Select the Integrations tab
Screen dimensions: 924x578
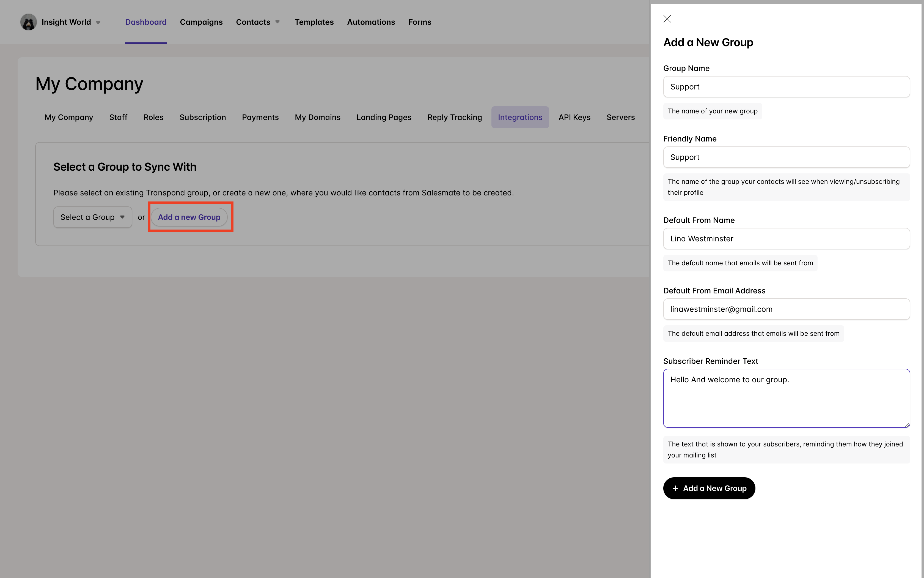(520, 117)
